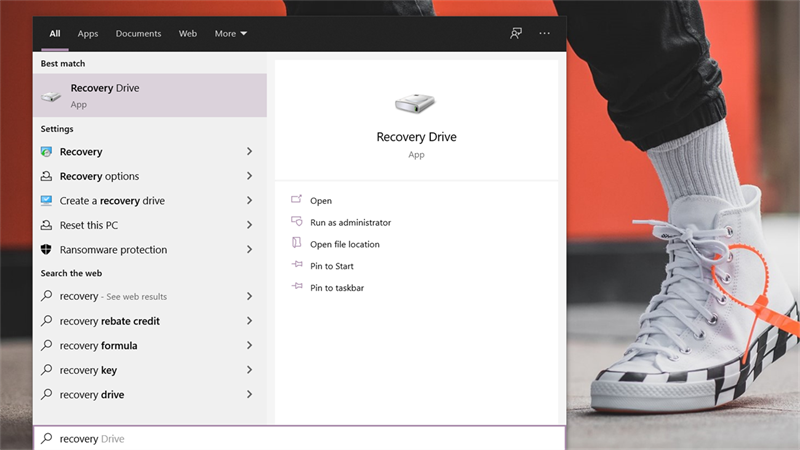Click search icon beside 'recovery formula'

[46, 345]
